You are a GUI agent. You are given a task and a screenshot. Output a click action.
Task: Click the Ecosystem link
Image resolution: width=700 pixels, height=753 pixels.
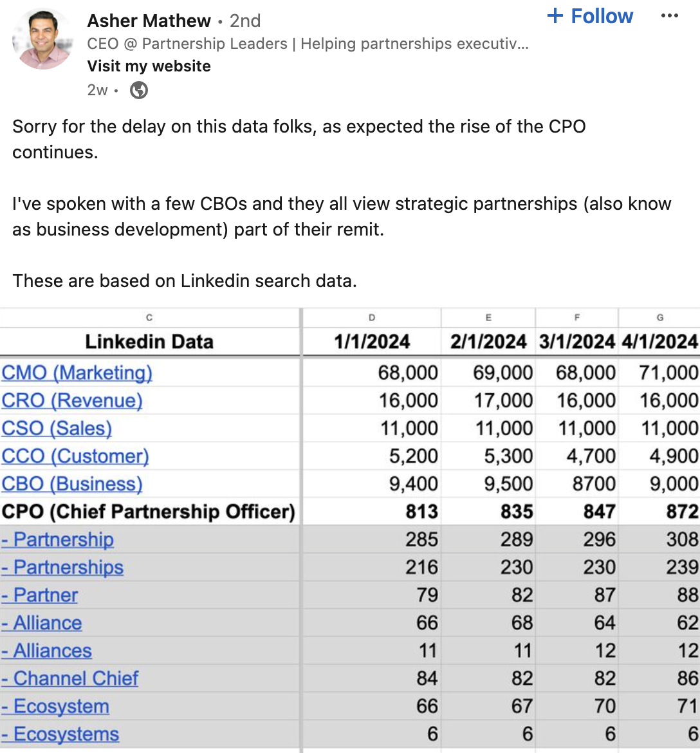tap(55, 706)
